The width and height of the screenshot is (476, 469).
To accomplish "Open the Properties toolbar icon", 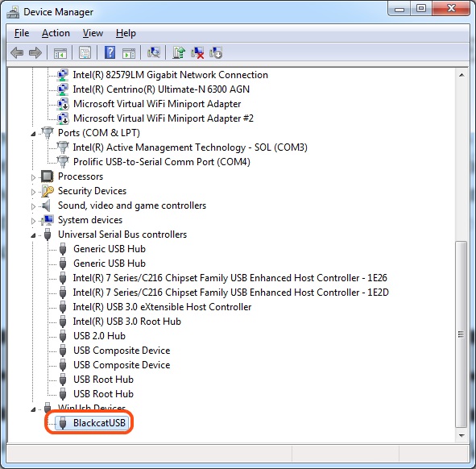I will [x=85, y=53].
